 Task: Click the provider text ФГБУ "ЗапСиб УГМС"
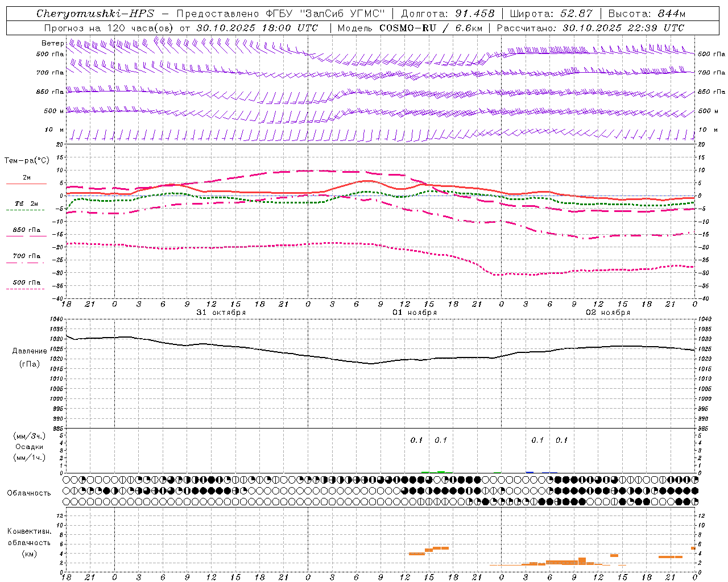point(326,14)
